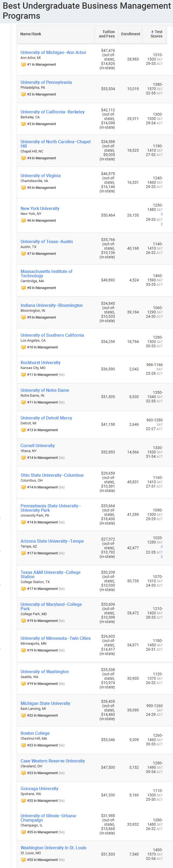Open the University of Pennsylvania link
This screenshot has width=173, height=868.
(46, 82)
